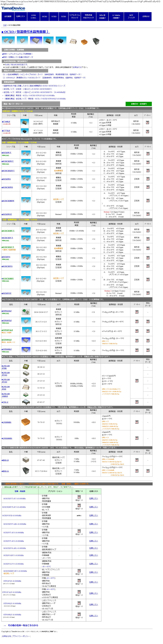Open the 在庫リスト menu item
The width and height of the screenshot is (163, 644).
(21, 16)
